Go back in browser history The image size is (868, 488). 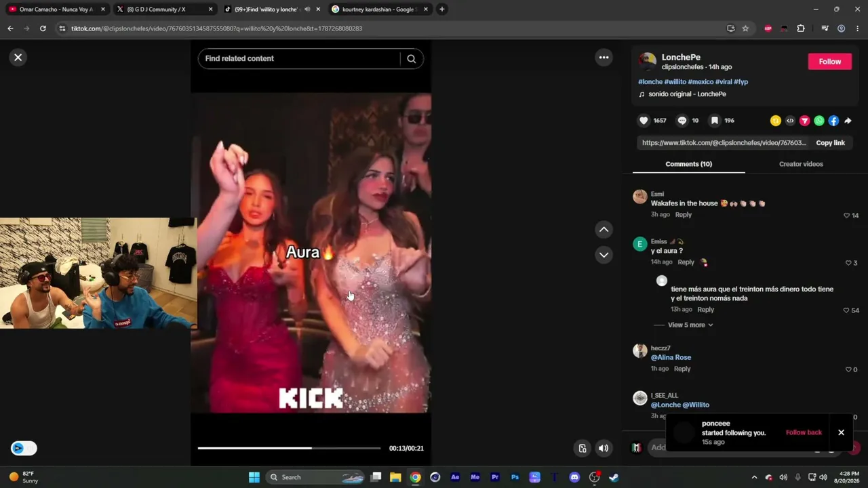point(10,28)
